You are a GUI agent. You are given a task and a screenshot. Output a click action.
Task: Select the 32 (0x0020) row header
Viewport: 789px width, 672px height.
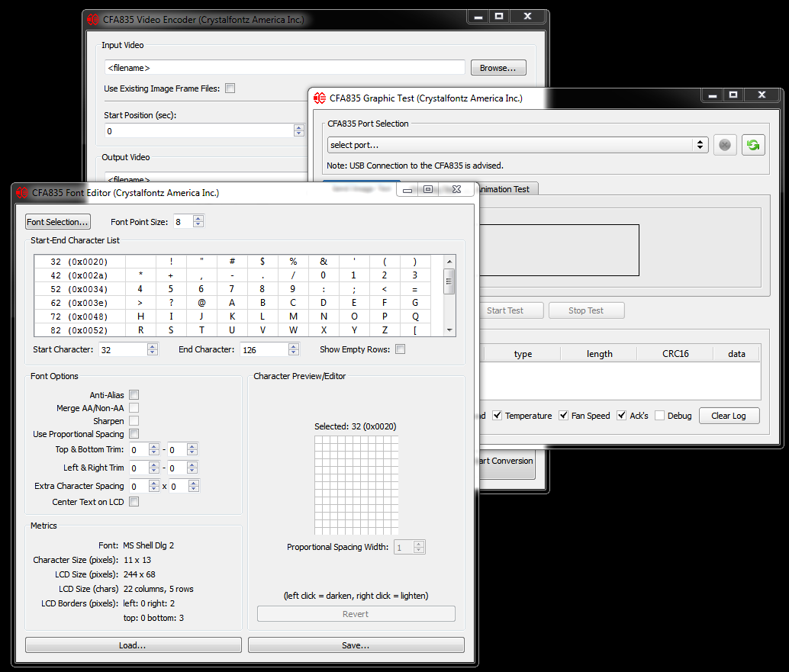click(79, 262)
